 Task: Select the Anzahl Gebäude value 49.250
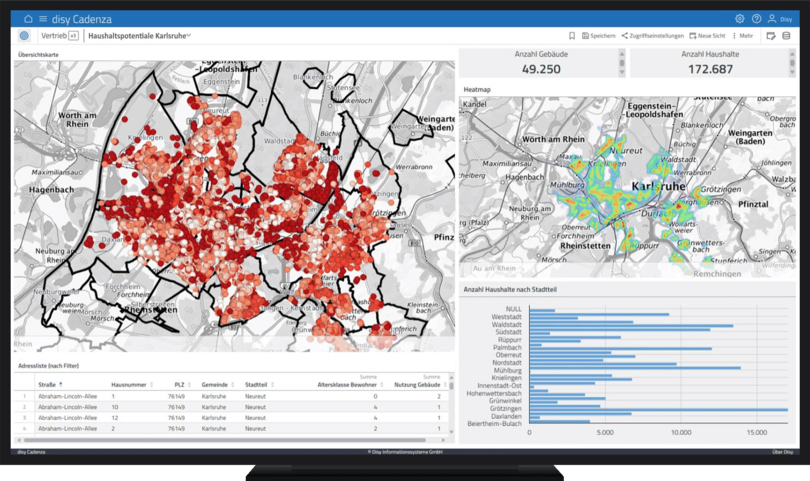(x=541, y=69)
